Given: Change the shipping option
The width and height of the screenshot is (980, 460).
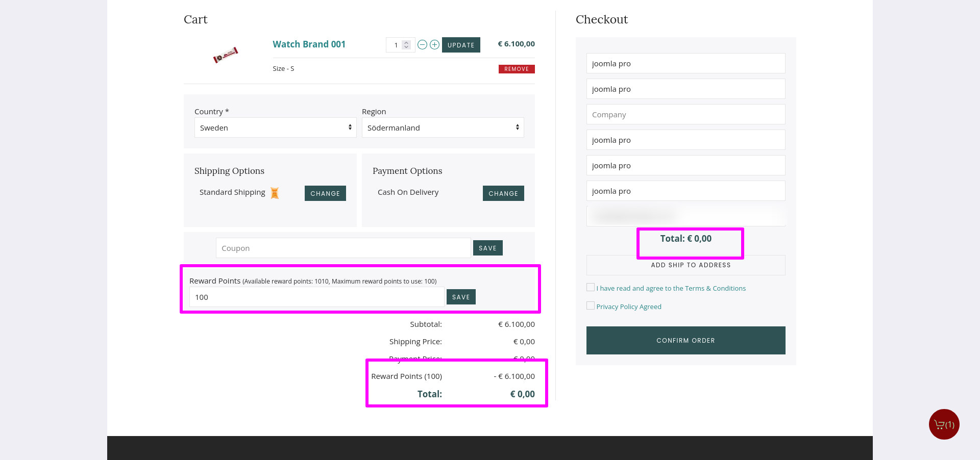Looking at the screenshot, I should click(325, 193).
